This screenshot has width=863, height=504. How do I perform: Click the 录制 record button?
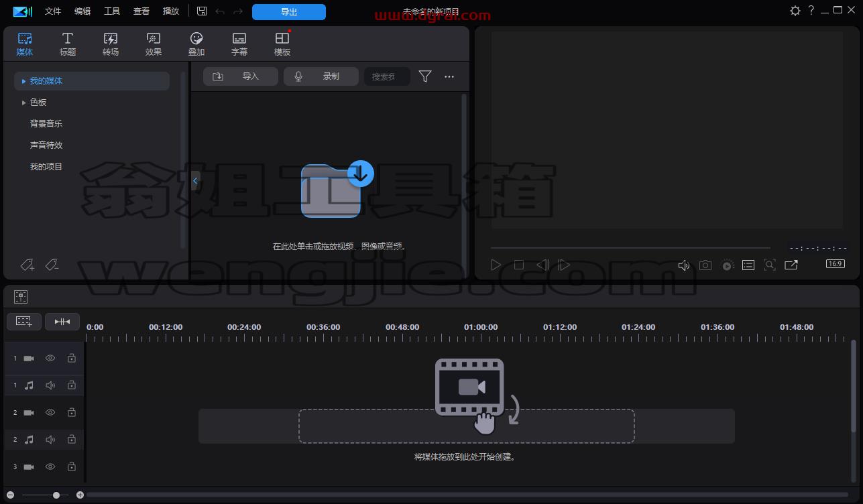point(321,76)
